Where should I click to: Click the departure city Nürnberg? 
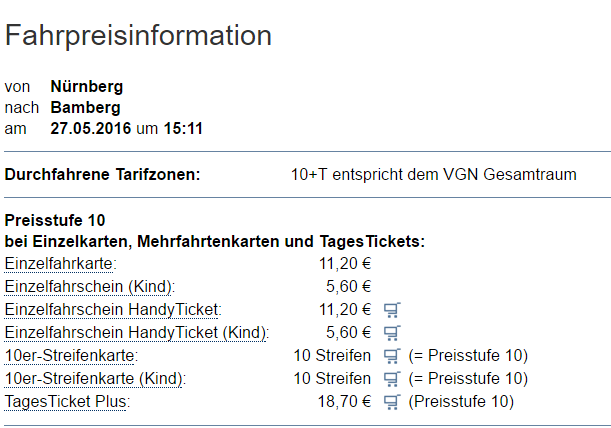[87, 87]
